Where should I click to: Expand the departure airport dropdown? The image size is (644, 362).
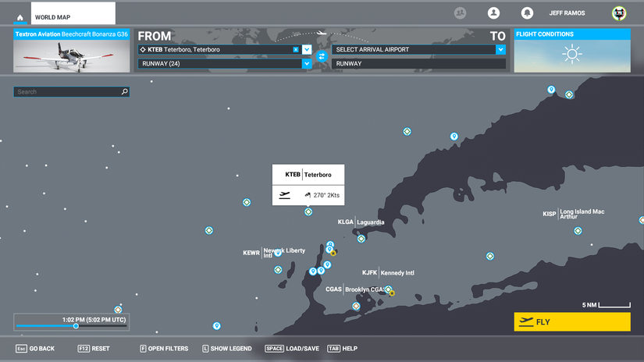coord(307,49)
